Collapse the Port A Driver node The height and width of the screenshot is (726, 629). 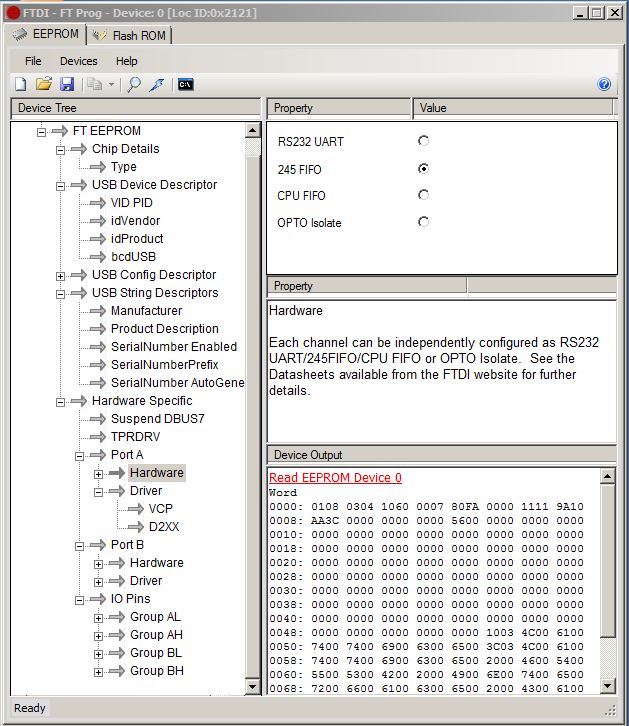[98, 492]
